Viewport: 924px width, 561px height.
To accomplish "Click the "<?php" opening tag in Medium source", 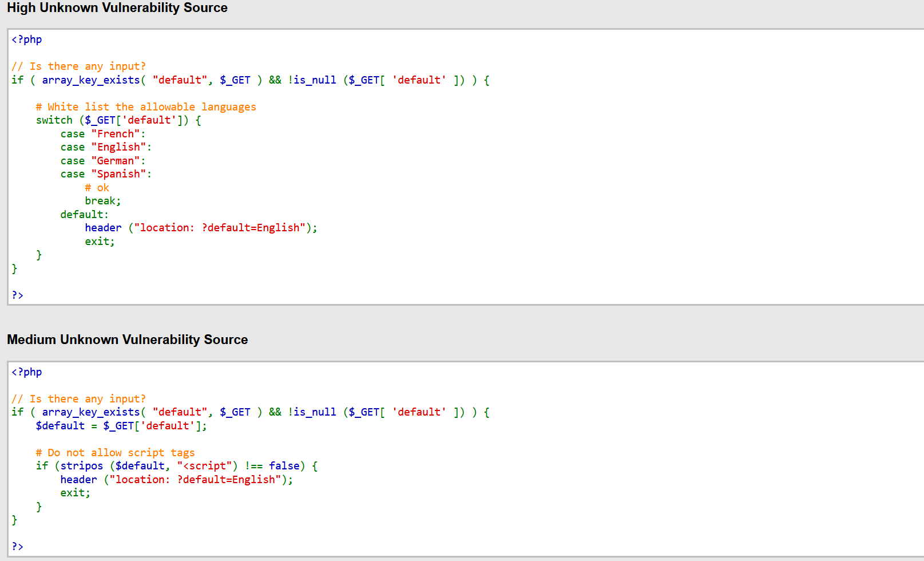I will coord(27,372).
